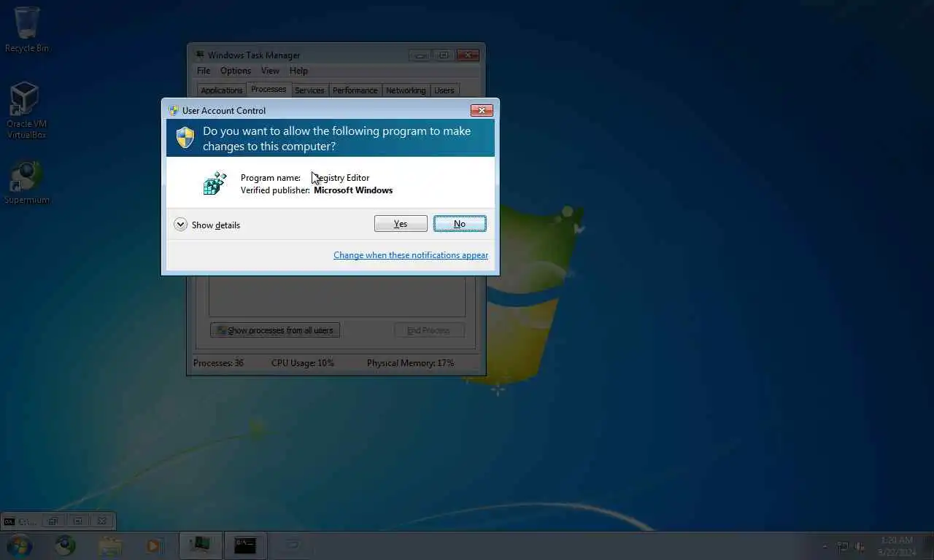The height and width of the screenshot is (560, 934).
Task: Click the Task Manager title bar icon
Action: pyautogui.click(x=200, y=55)
